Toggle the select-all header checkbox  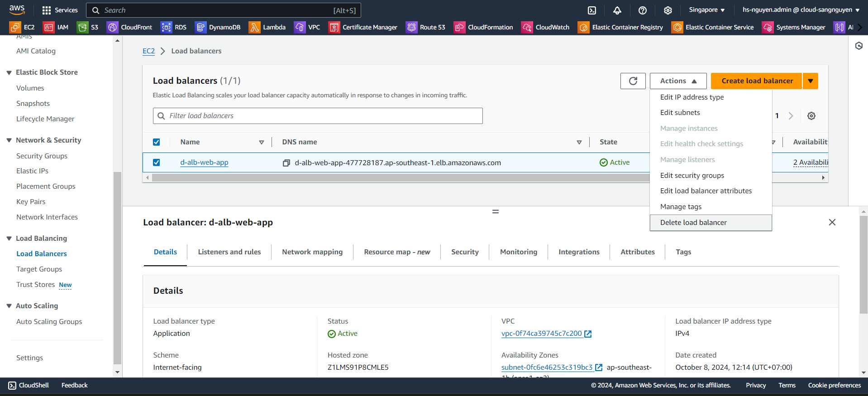coord(157,142)
